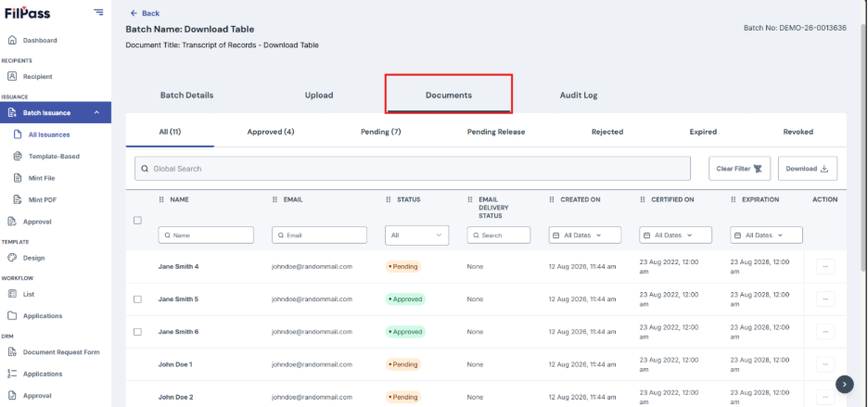Click the Global Search field
Screen dimensions: 868x407
(x=413, y=169)
